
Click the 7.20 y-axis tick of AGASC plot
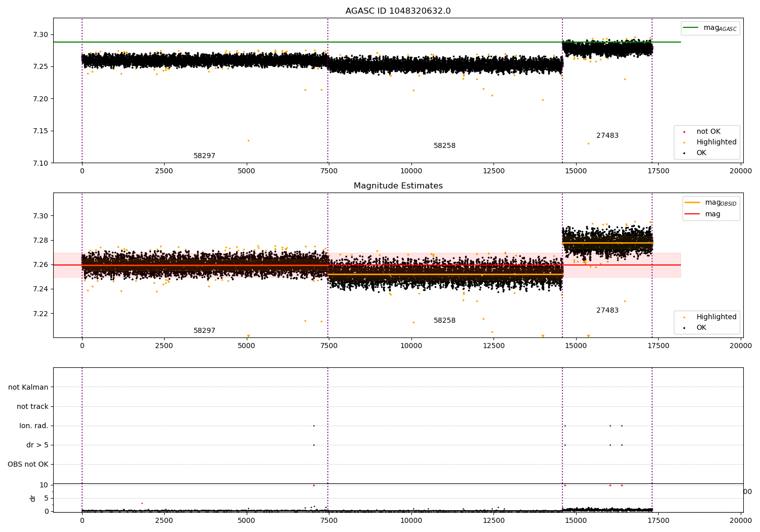coord(40,99)
